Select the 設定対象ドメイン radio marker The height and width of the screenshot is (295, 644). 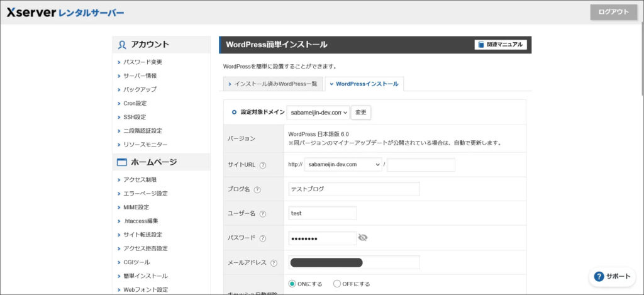tap(234, 112)
